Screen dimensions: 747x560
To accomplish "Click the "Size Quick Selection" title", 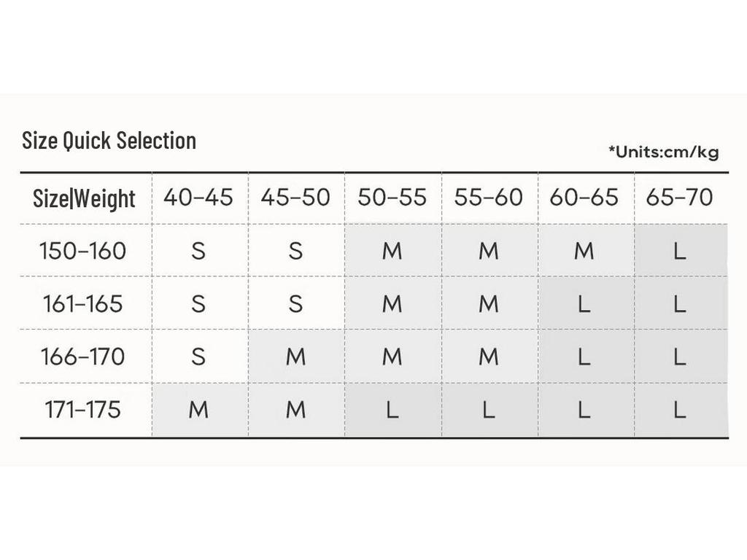I will (x=109, y=140).
